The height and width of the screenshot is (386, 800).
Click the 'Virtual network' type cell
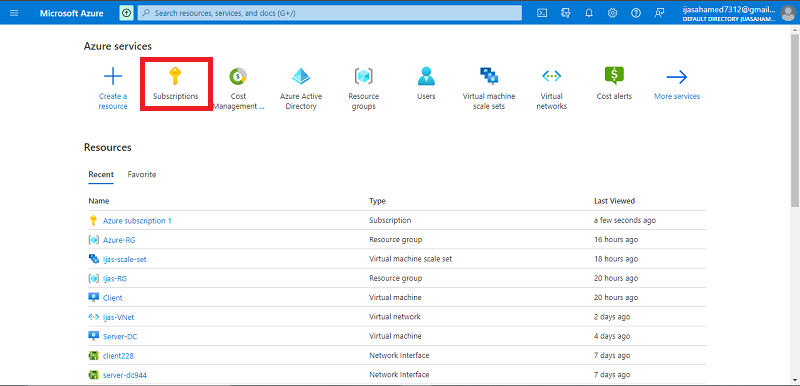coord(394,317)
